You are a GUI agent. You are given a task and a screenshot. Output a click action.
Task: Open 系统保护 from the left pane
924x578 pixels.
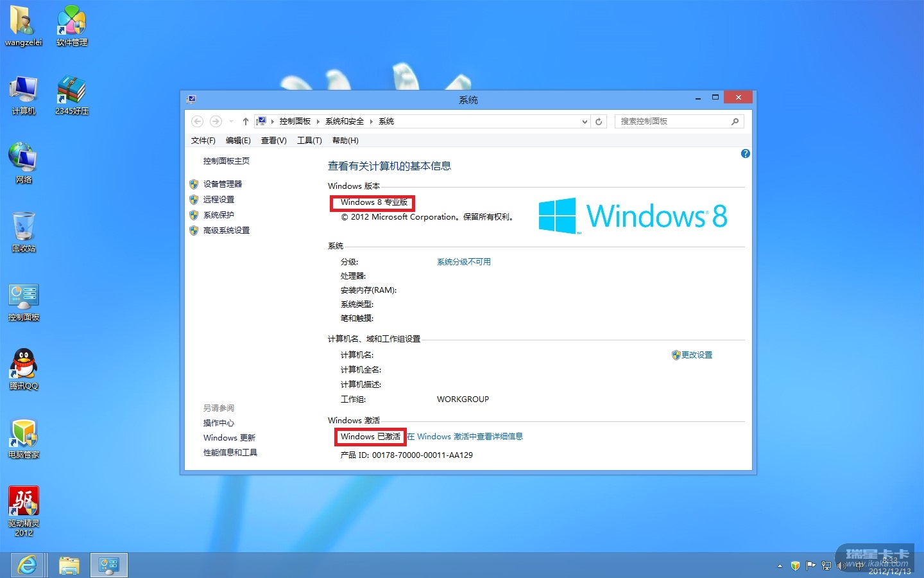pos(219,215)
